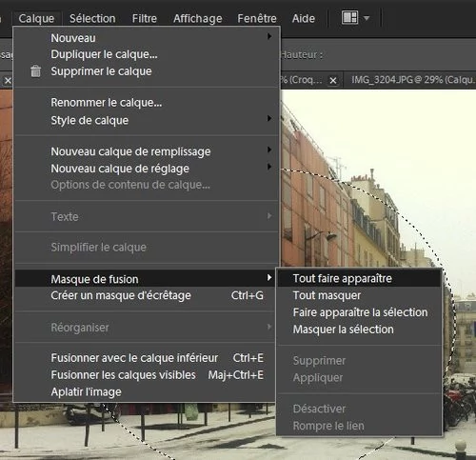Open the Affichage menu

(198, 18)
